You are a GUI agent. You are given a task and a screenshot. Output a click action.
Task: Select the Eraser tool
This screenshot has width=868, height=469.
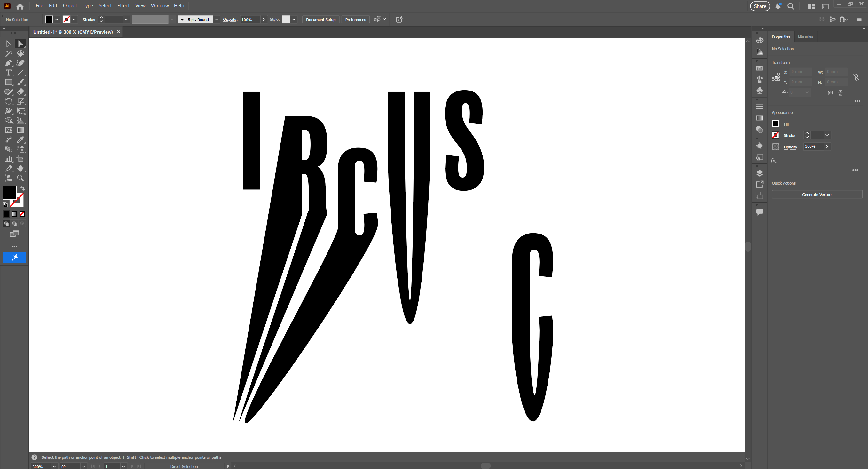pyautogui.click(x=20, y=92)
